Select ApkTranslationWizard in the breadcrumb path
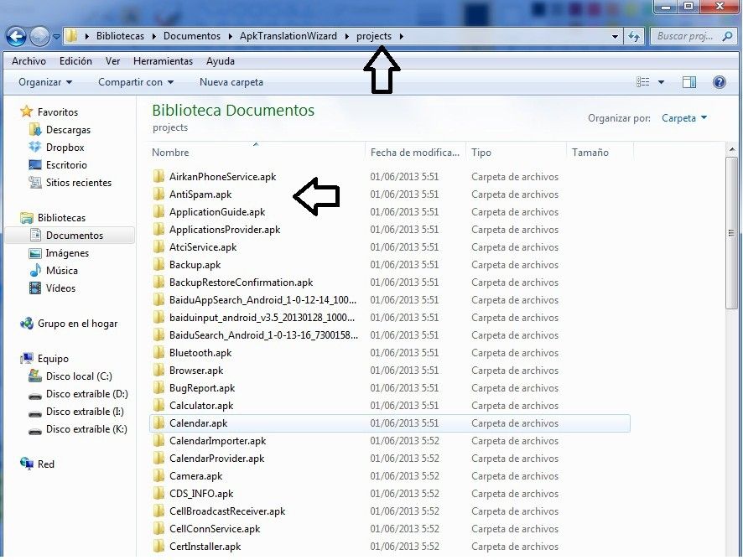The width and height of the screenshot is (743, 560). 288,36
